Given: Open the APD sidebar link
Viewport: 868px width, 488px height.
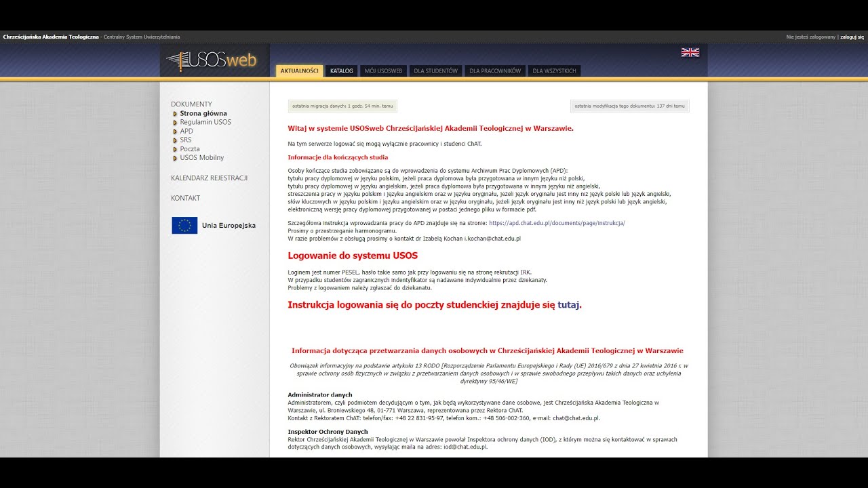Looking at the screenshot, I should coord(186,131).
